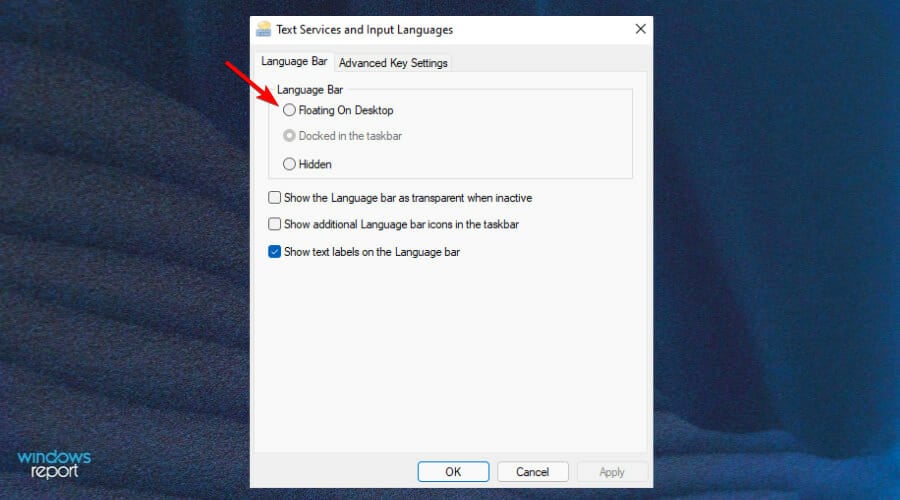The height and width of the screenshot is (500, 900).
Task: Click the dialog title text
Action: coord(364,29)
